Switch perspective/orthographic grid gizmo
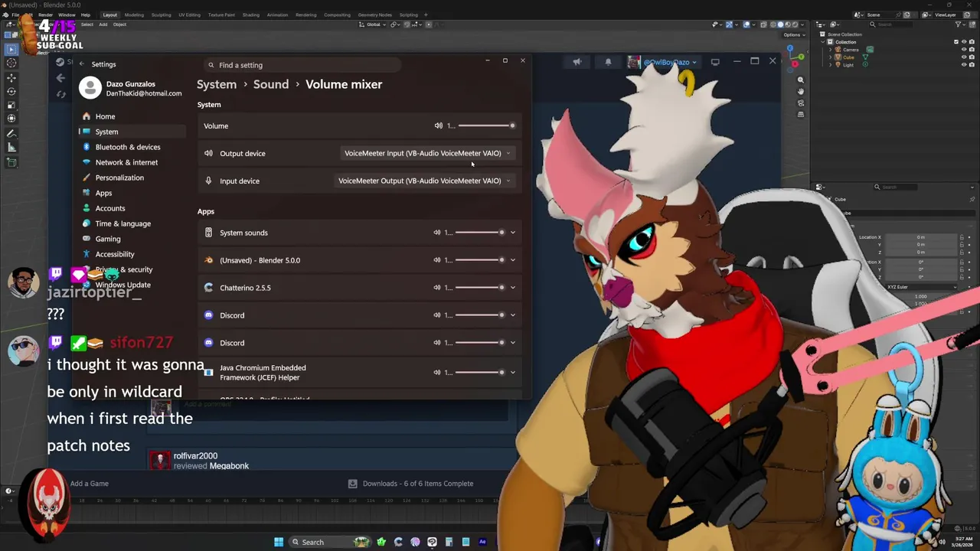 [801, 114]
